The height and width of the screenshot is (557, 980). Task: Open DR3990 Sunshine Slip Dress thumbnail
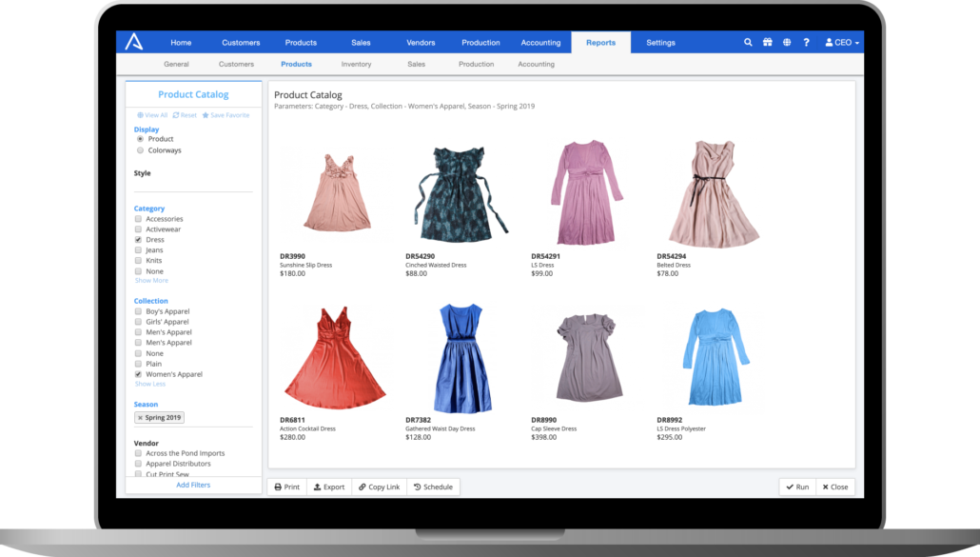pyautogui.click(x=338, y=192)
